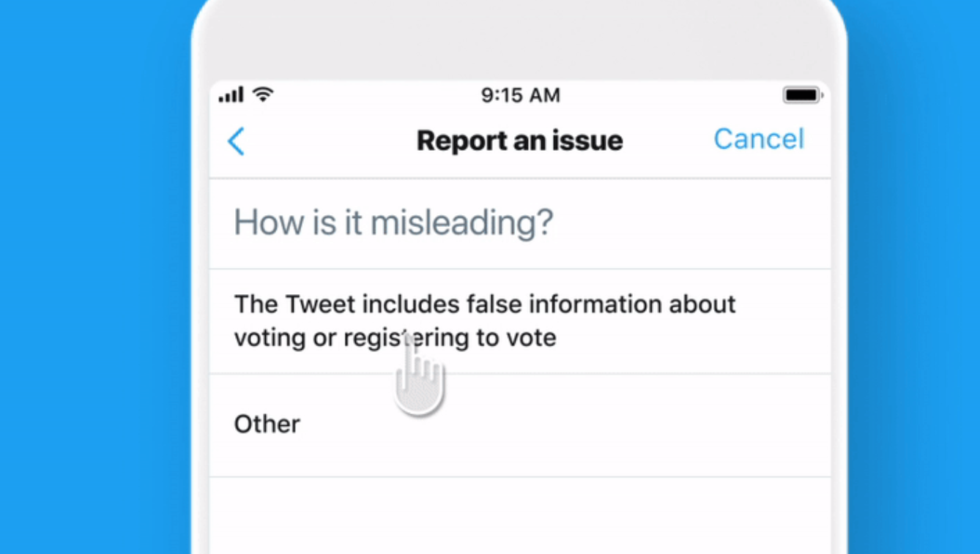Tap the Wi-Fi status icon
Viewport: 980px width, 554px height.
[x=262, y=94]
